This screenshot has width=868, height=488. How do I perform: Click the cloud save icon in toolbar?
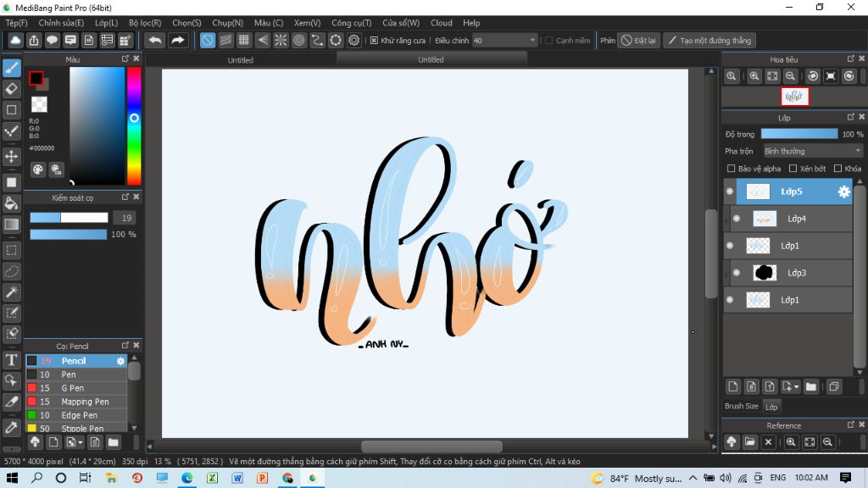pyautogui.click(x=15, y=41)
